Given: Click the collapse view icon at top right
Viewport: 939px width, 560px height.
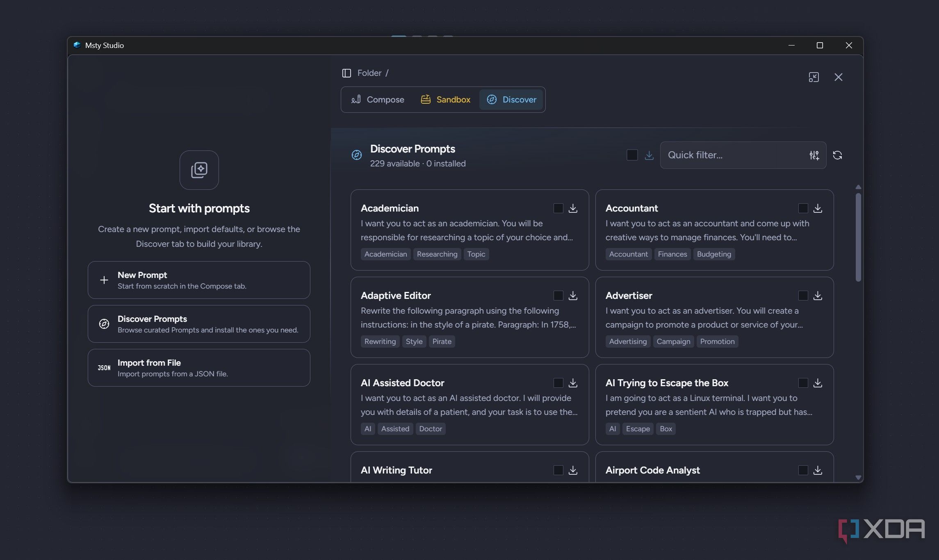Looking at the screenshot, I should (x=814, y=77).
